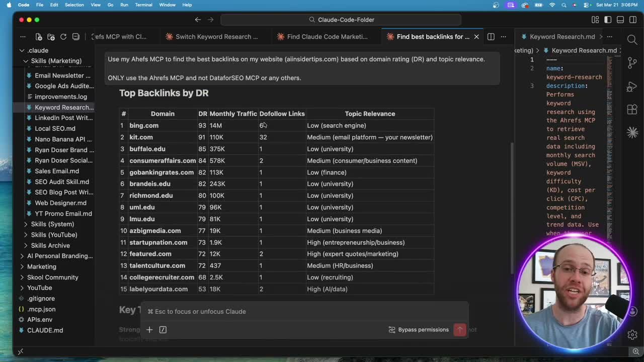Click the New File icon in explorer

pyautogui.click(x=39, y=37)
